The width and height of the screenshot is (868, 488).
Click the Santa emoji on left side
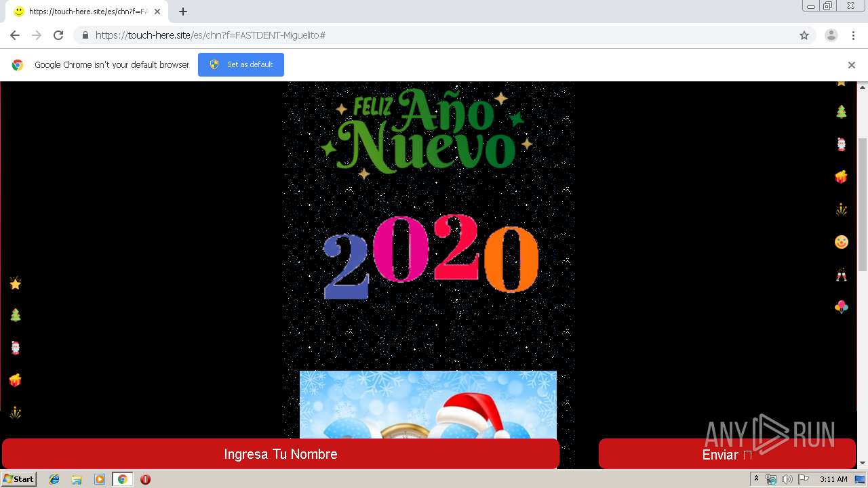click(16, 348)
